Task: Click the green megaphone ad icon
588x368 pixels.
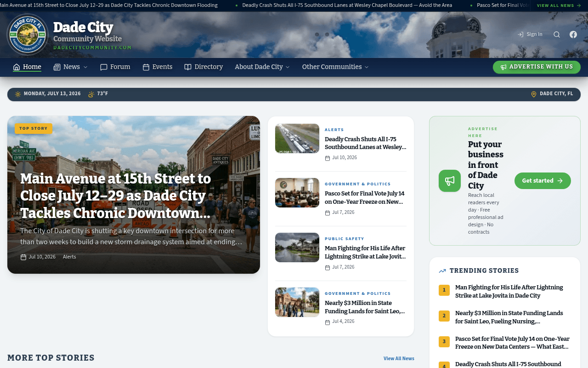Action: (450, 181)
